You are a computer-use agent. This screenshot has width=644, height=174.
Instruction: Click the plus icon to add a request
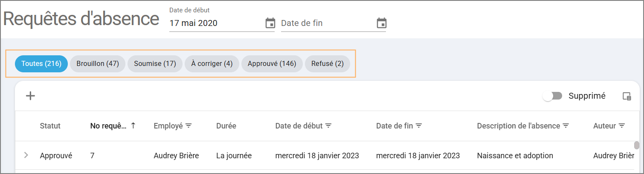30,96
